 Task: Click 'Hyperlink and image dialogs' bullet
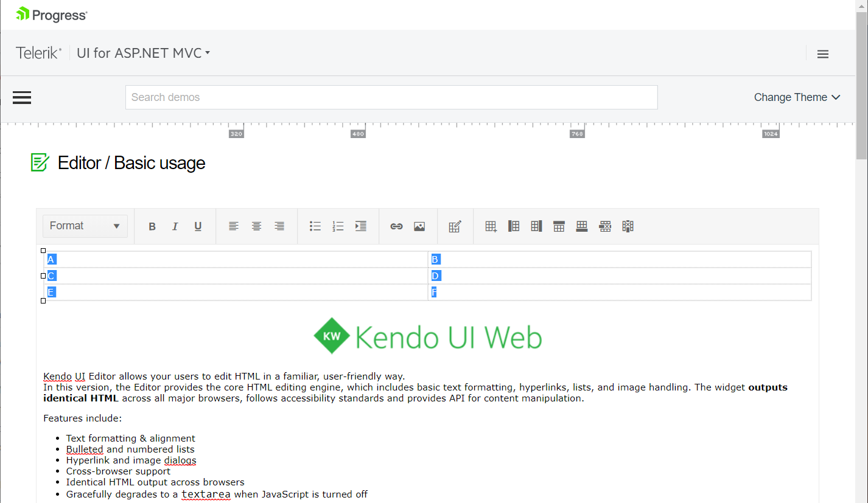(x=131, y=460)
